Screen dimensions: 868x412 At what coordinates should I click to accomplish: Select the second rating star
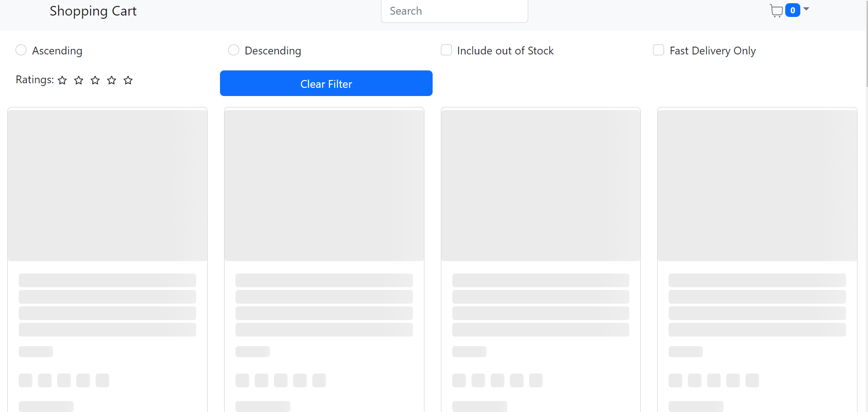(79, 80)
